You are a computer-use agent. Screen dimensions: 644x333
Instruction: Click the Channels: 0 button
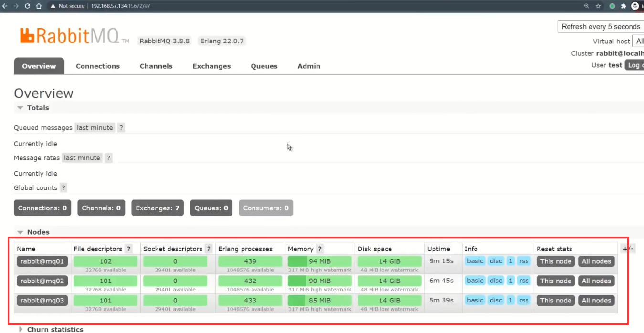point(101,208)
